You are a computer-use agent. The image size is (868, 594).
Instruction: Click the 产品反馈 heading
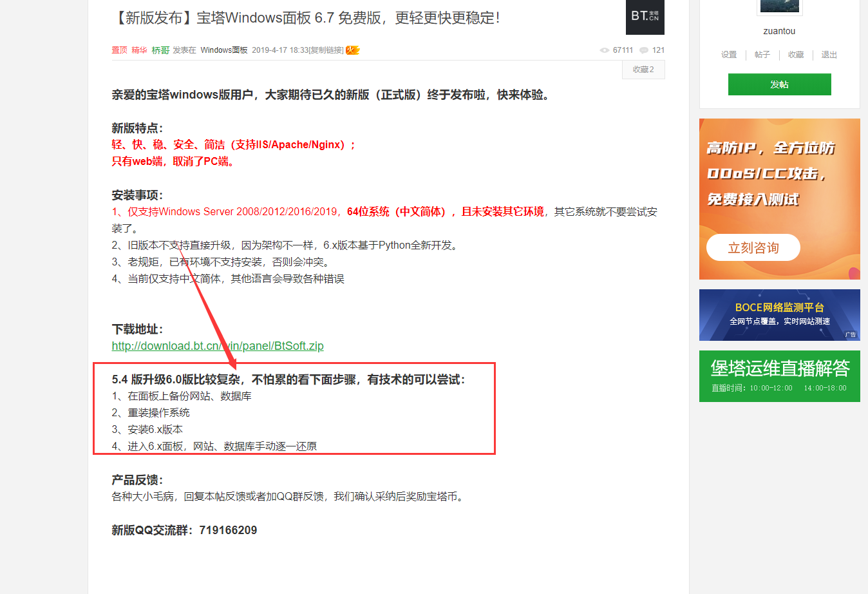click(x=137, y=480)
